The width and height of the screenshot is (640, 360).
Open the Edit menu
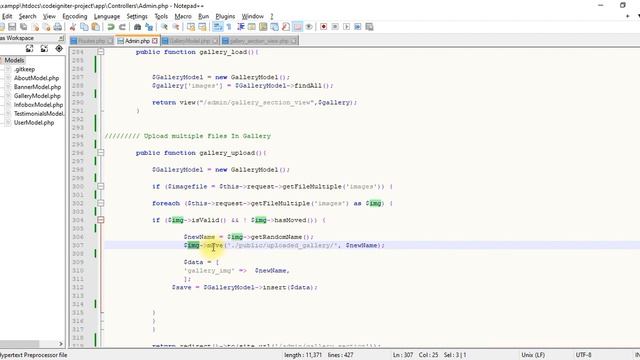(x=7, y=16)
